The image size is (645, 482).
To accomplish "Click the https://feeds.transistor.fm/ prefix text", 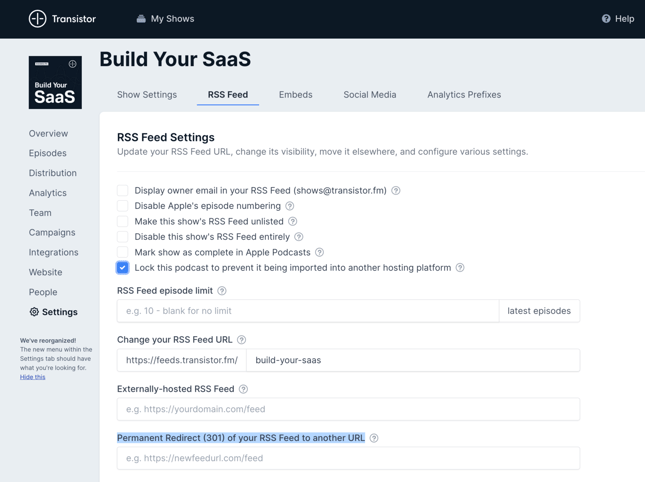I will point(182,360).
